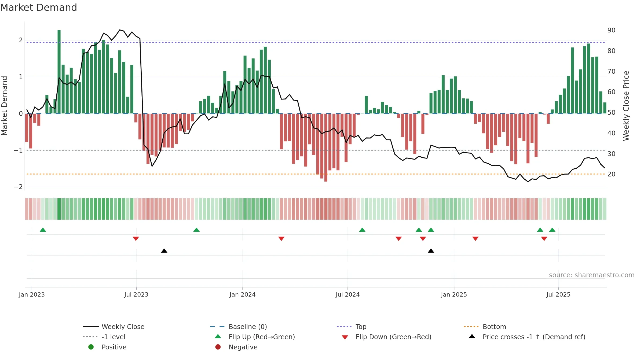Click the Jan 2024 x-axis label

point(243,294)
